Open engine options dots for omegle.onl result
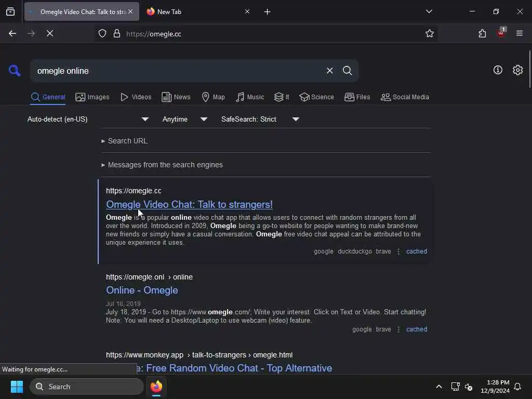Viewport: 532px width, 399px height. pos(398,329)
